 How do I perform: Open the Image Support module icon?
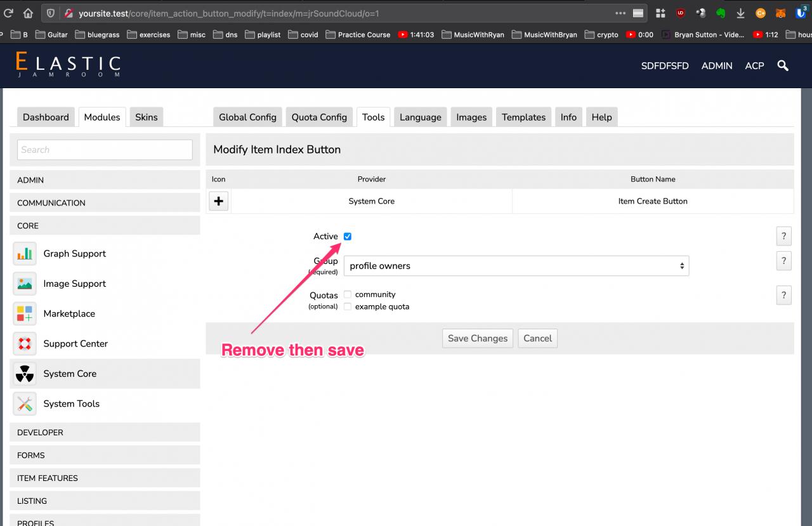[x=25, y=284]
